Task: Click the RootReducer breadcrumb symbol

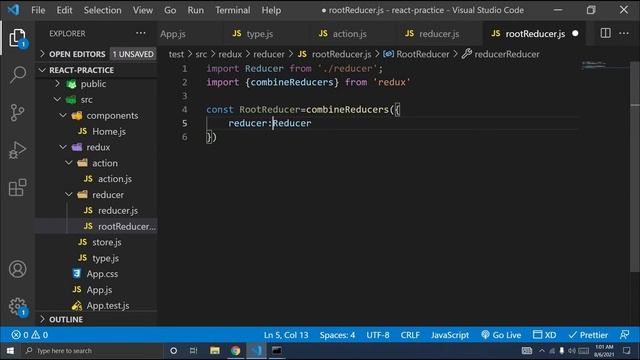Action: point(416,54)
